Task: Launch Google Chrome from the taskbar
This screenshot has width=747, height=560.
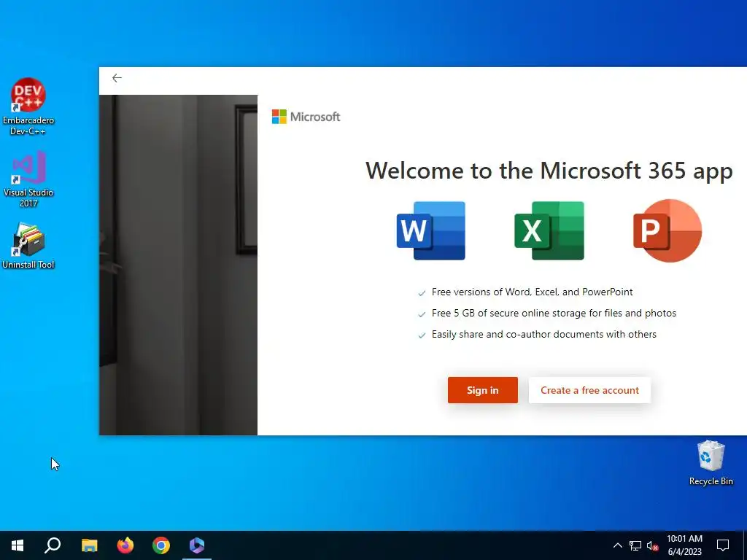Action: point(161,545)
